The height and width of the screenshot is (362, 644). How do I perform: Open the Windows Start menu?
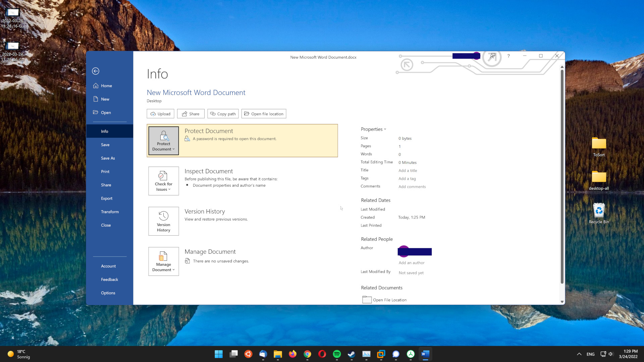point(219,354)
